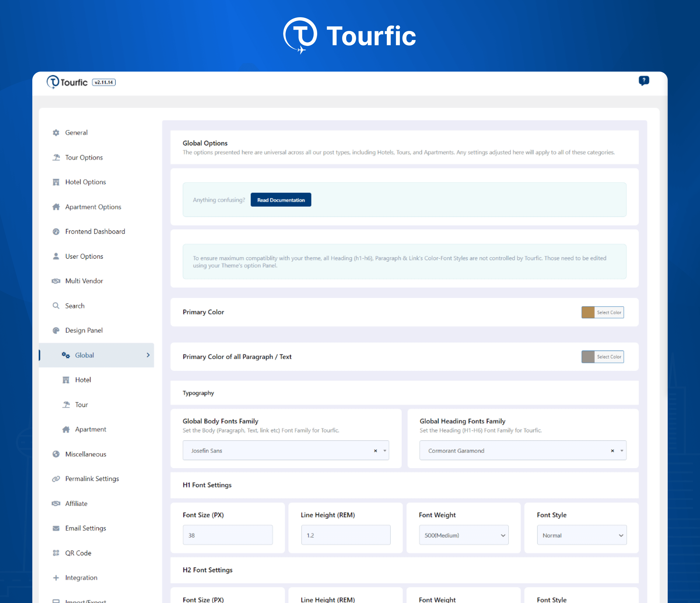The image size is (700, 603).
Task: Click the Apartment sub-item house icon
Action: coord(66,429)
